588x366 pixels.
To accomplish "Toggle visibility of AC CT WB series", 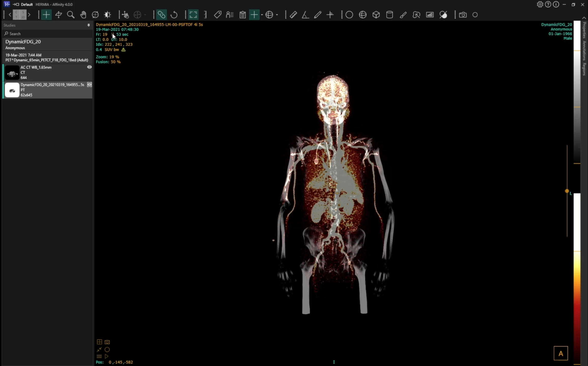I will coord(89,67).
